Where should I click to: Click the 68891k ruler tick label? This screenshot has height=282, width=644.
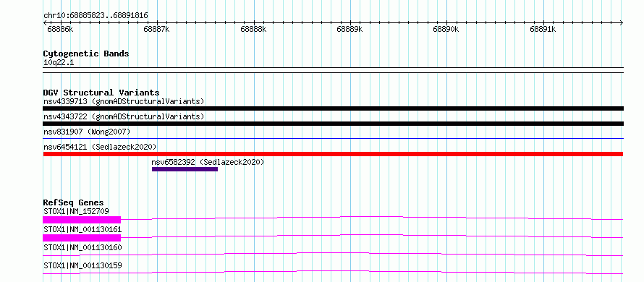543,30
